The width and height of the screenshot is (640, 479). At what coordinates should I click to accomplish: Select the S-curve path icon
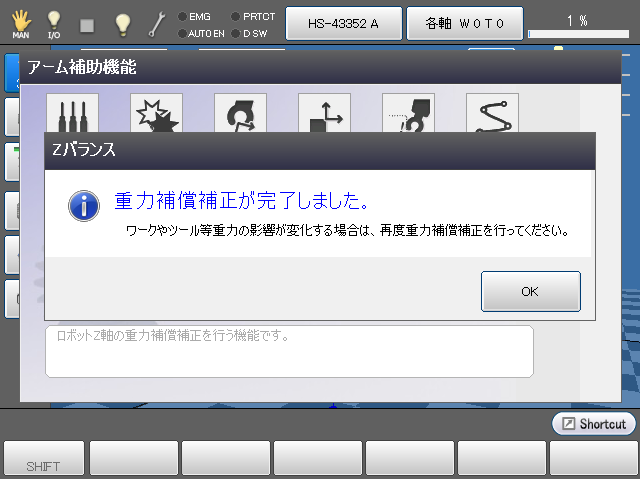[x=492, y=114]
